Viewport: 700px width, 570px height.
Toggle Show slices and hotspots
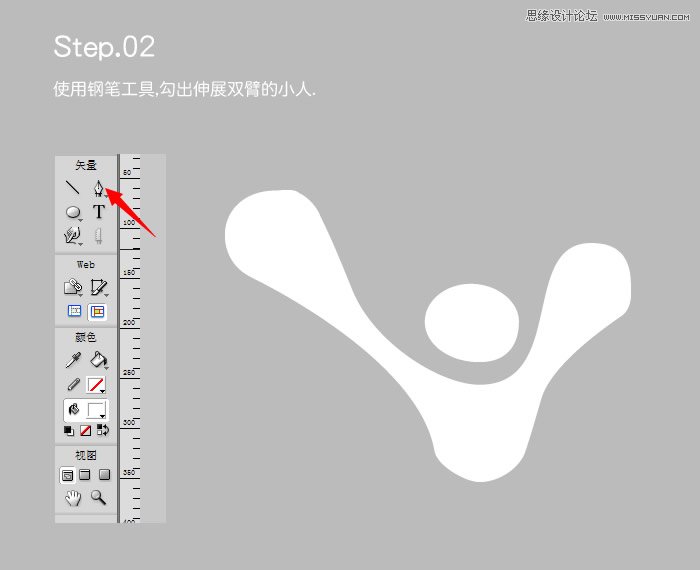(98, 311)
